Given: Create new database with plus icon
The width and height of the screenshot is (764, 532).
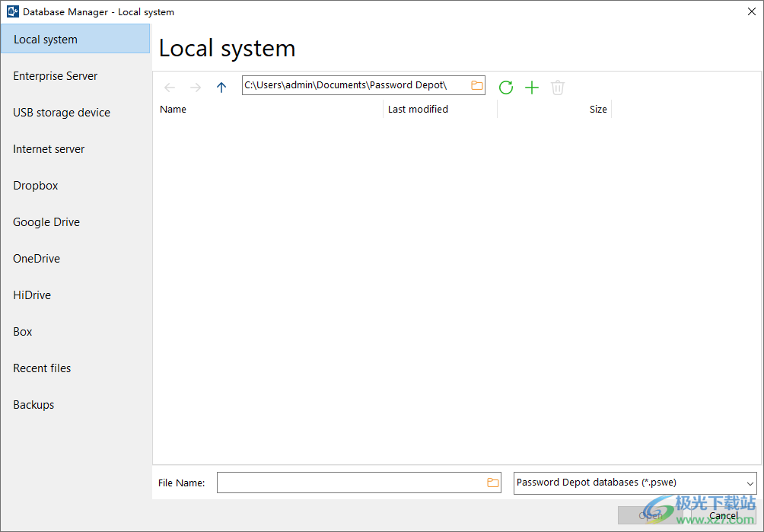Looking at the screenshot, I should pos(532,88).
